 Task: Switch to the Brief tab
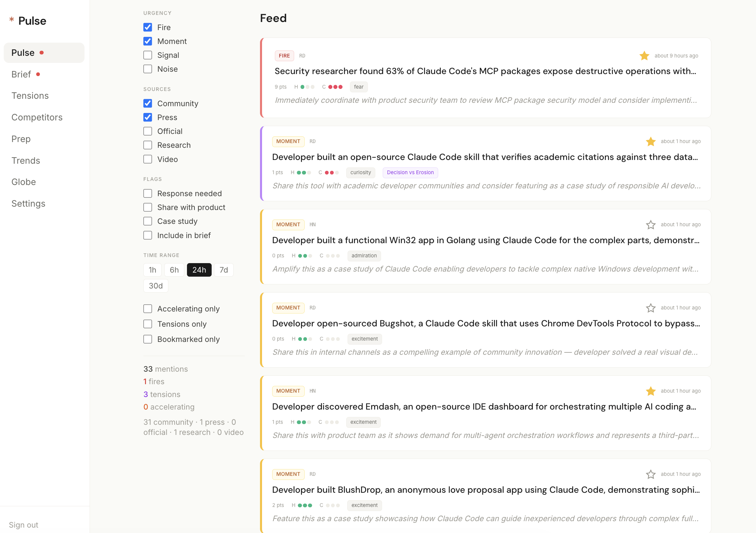[21, 74]
